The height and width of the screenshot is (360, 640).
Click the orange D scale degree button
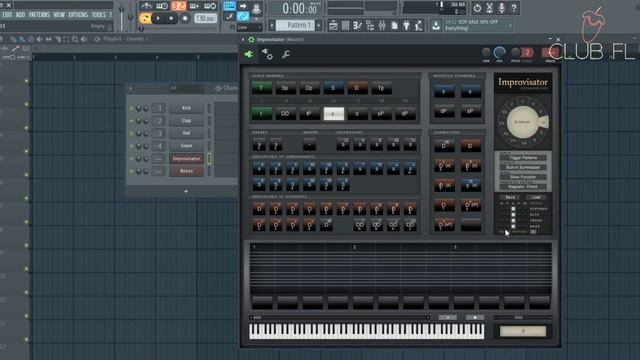pyautogui.click(x=357, y=88)
